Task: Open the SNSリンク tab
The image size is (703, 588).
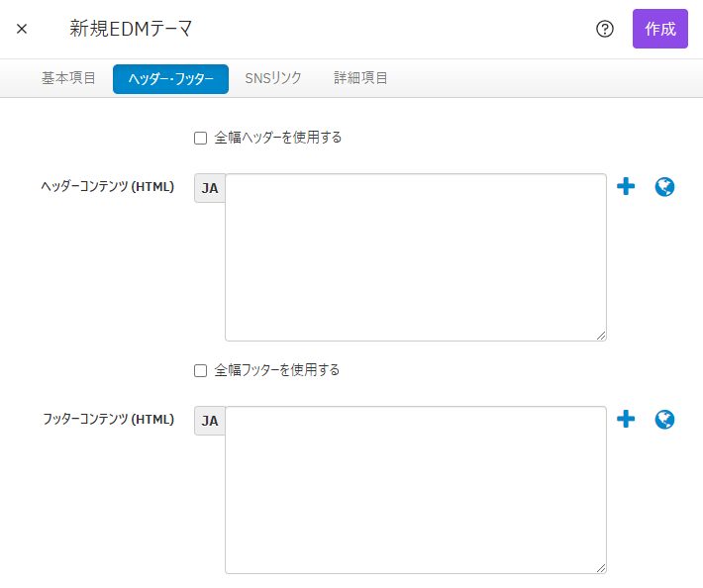Action: (x=273, y=78)
